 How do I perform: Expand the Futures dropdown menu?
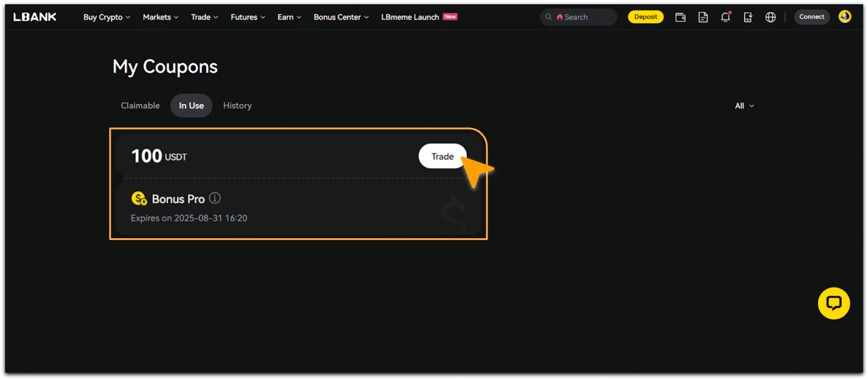pyautogui.click(x=247, y=17)
